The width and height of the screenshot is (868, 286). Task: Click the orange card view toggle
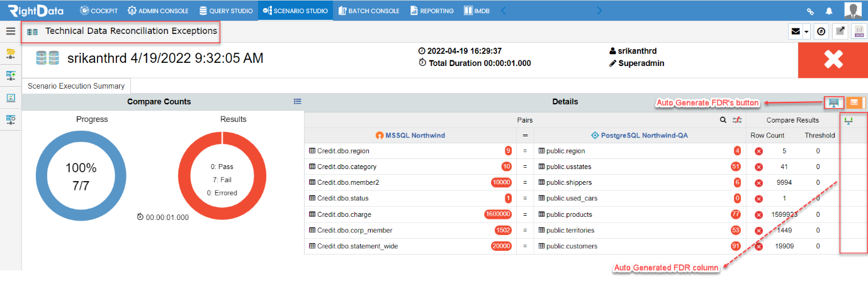click(x=854, y=102)
